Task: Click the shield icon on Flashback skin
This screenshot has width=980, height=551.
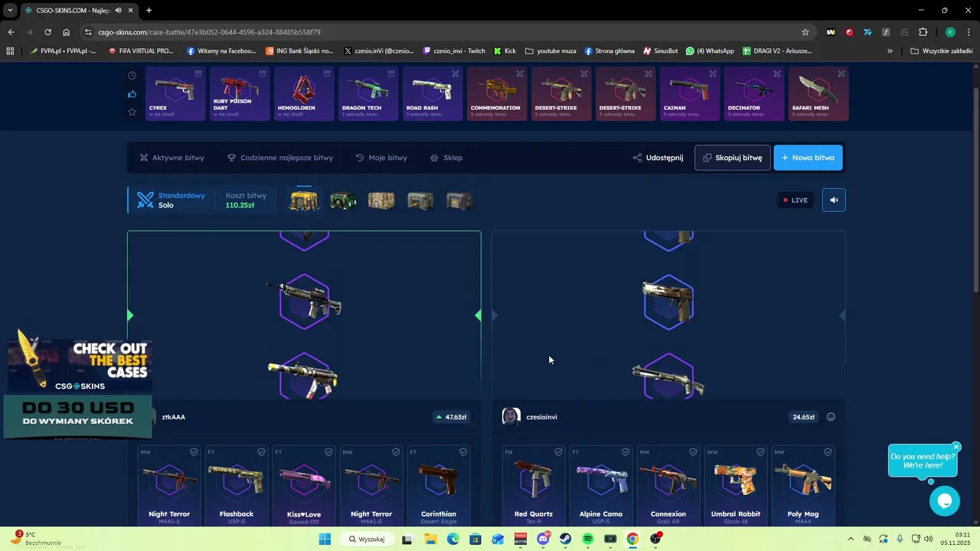Action: point(261,452)
